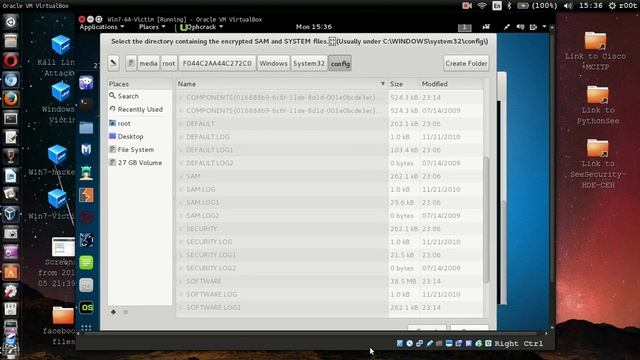640x360 pixels.
Task: Launch Armitage from the Kali dock
Action: (x=86, y=173)
